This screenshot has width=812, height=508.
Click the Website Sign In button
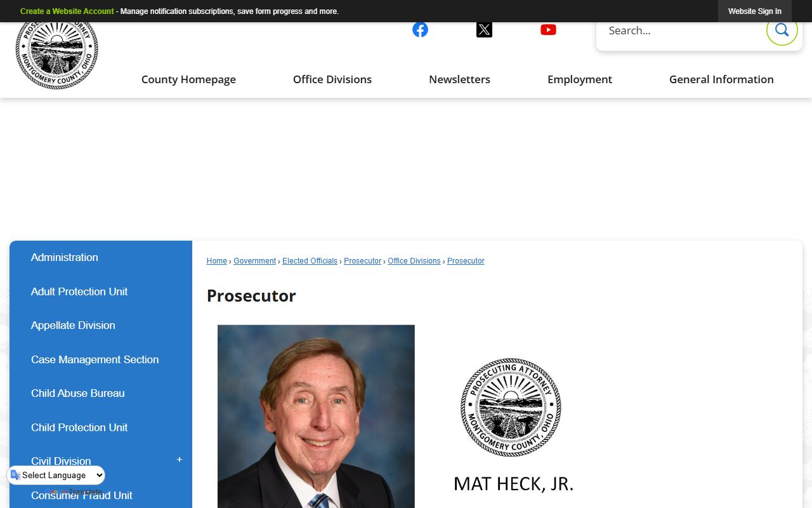[755, 11]
